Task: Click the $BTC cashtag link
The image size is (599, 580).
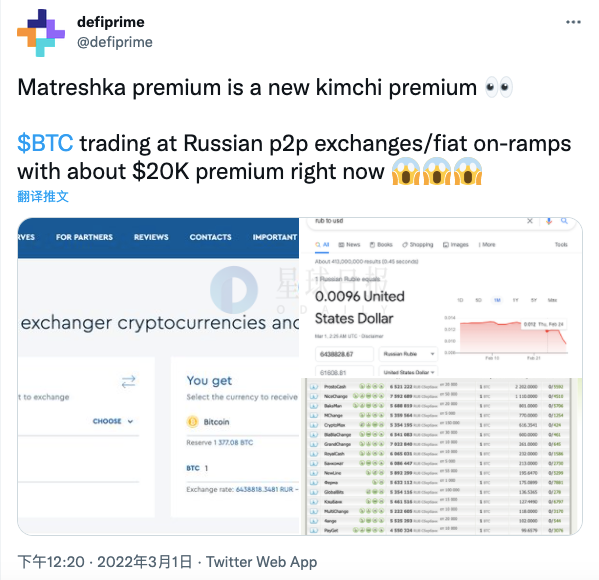Action: point(45,143)
